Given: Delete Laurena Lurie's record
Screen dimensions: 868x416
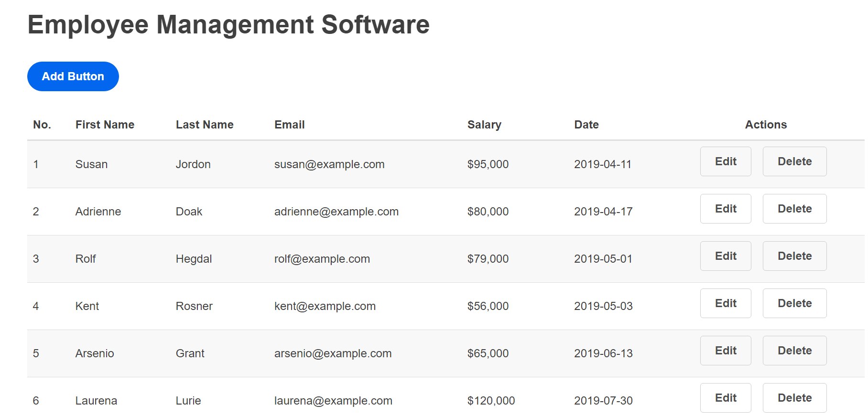Looking at the screenshot, I should point(794,398).
